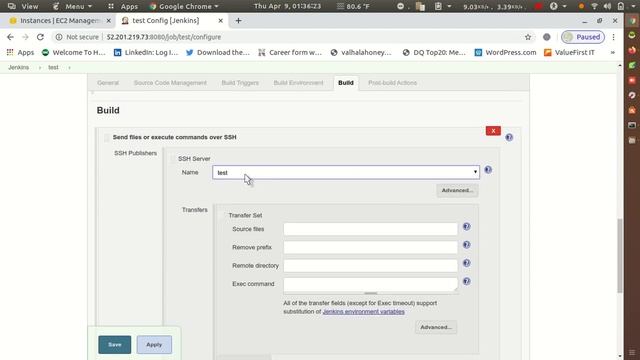Open the ValueFirst IT bookmark

[569, 52]
